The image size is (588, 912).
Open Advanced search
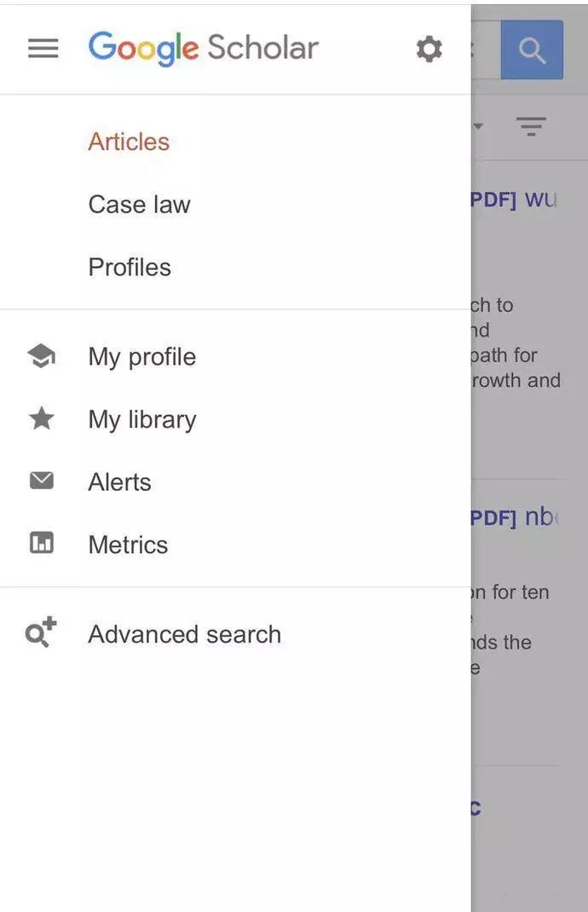pyautogui.click(x=184, y=634)
